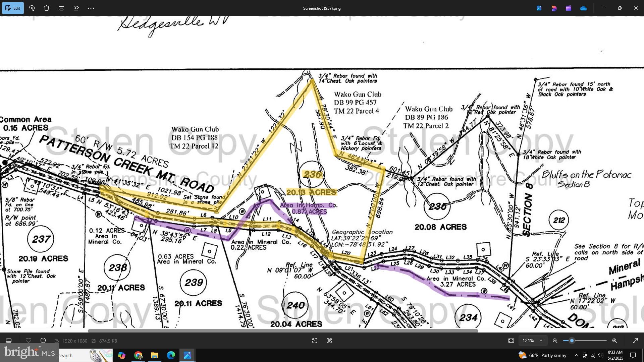Open the OneDrive cloud icon

(583, 8)
